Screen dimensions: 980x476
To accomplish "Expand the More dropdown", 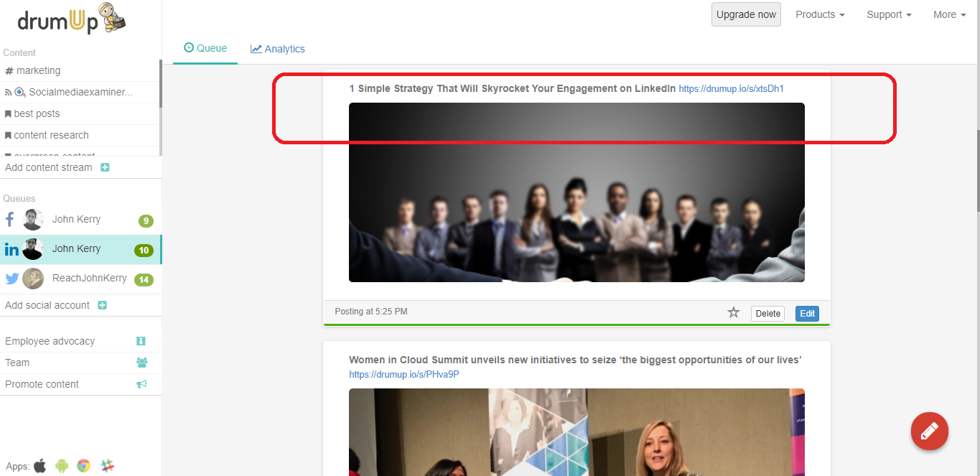I will pyautogui.click(x=949, y=14).
